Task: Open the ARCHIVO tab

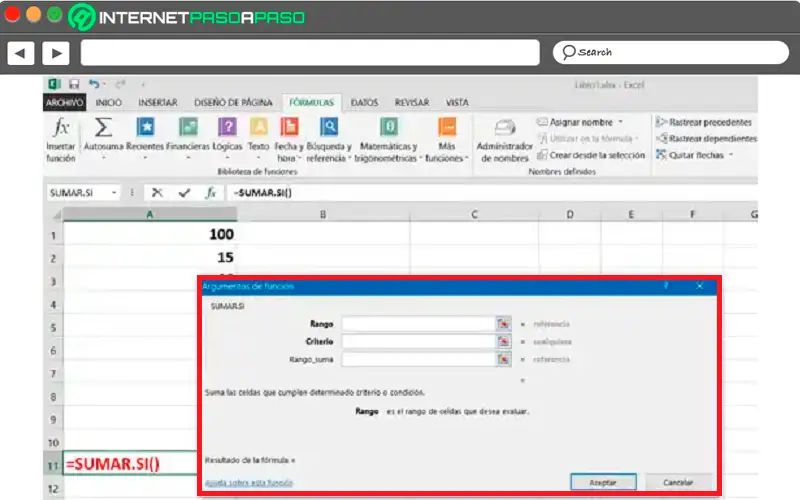Action: click(64, 103)
